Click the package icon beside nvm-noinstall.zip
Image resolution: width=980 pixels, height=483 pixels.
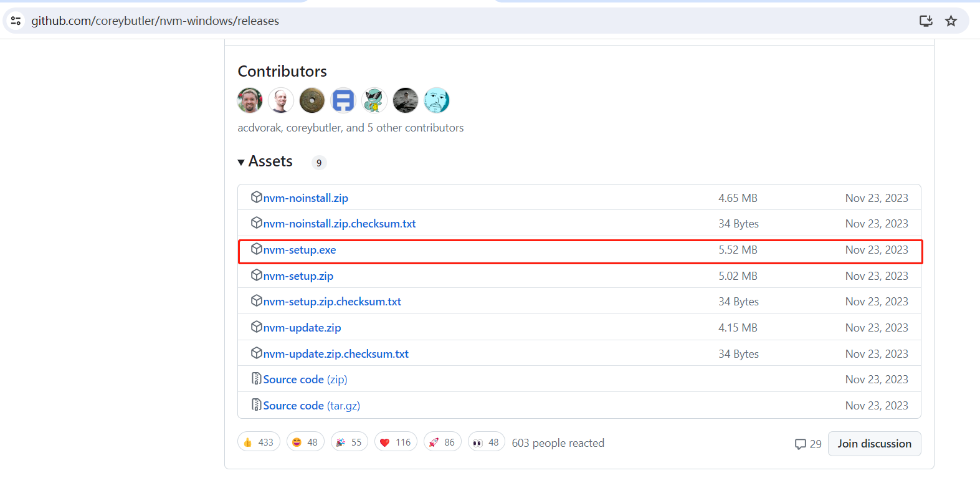click(x=256, y=198)
